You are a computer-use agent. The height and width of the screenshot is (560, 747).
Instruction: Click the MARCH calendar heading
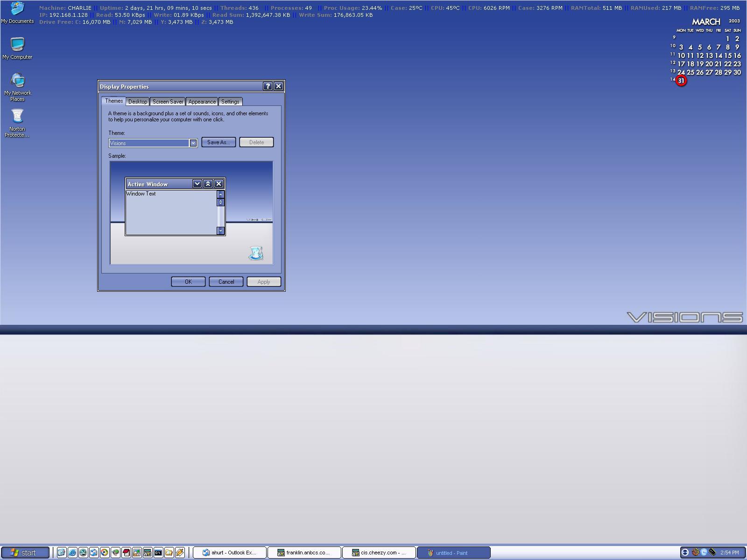coord(706,21)
